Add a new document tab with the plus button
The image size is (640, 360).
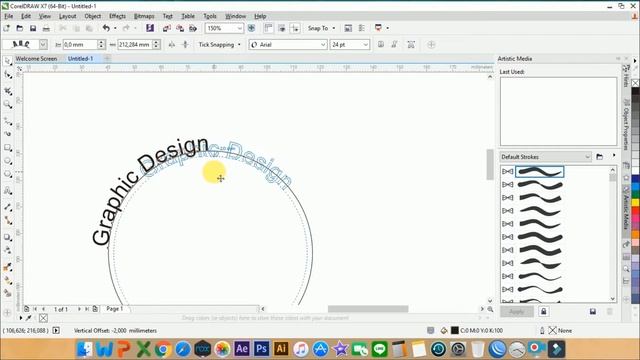(107, 59)
